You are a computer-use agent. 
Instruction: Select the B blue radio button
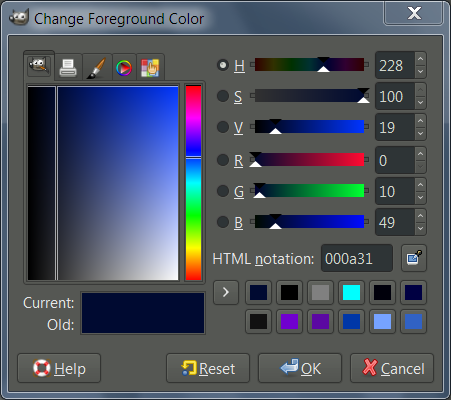[223, 222]
